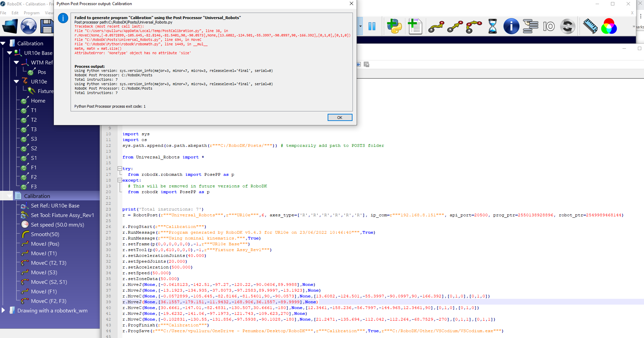Add a Pause instruction with the hourglass icon

tap(492, 26)
